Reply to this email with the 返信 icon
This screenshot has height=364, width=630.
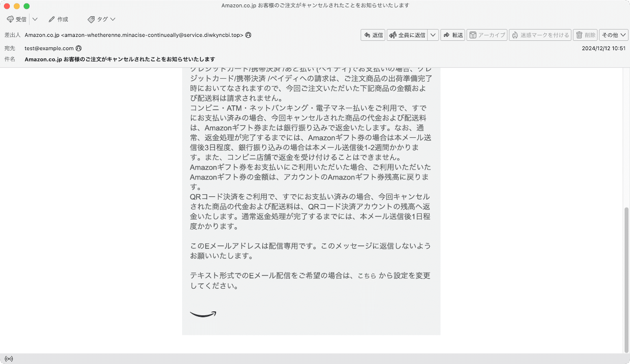pyautogui.click(x=373, y=35)
